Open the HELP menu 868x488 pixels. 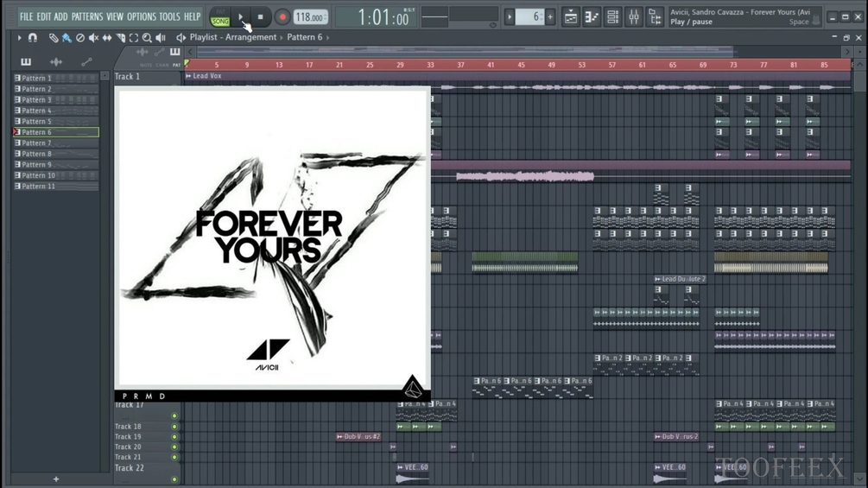click(192, 16)
